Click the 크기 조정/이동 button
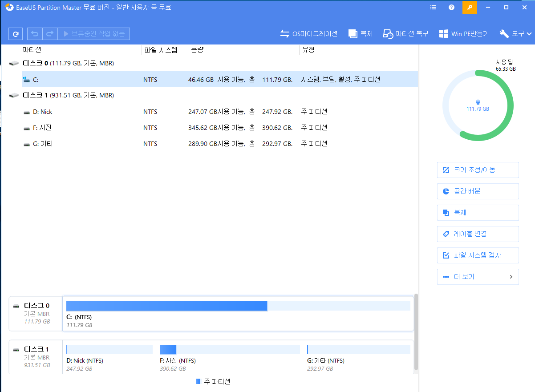Image resolution: width=535 pixels, height=392 pixels. click(478, 170)
